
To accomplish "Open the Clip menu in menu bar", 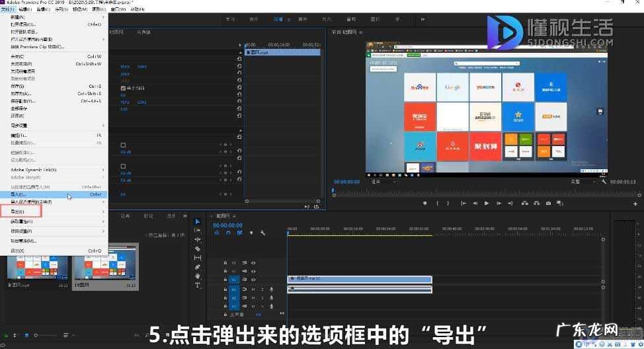I will (x=44, y=9).
